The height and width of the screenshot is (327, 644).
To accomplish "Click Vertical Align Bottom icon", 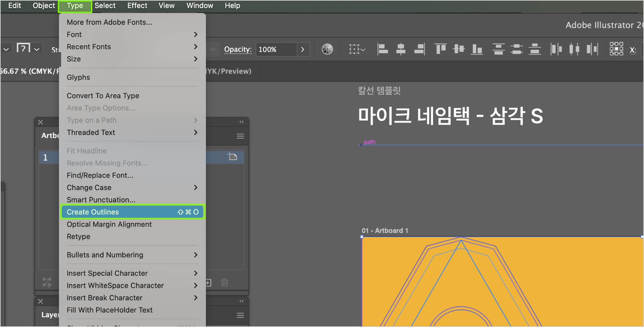I will point(477,49).
